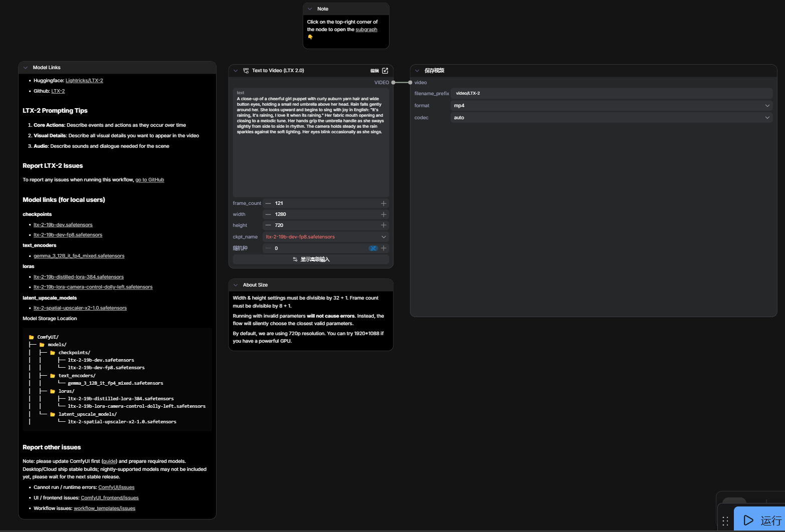This screenshot has height=532, width=785.
Task: Open ltx-2-19b-dev.safetensors checkpoint link
Action: pyautogui.click(x=63, y=225)
